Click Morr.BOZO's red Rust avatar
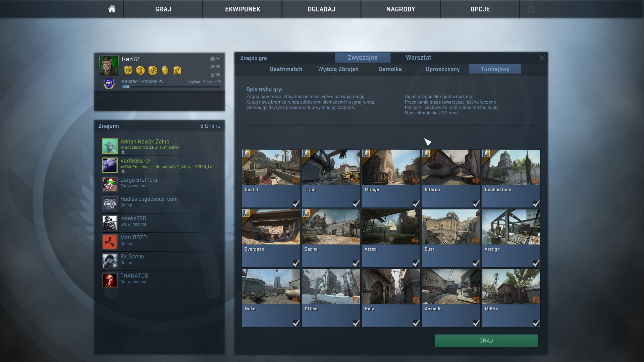This screenshot has height=362, width=644. coord(110,242)
